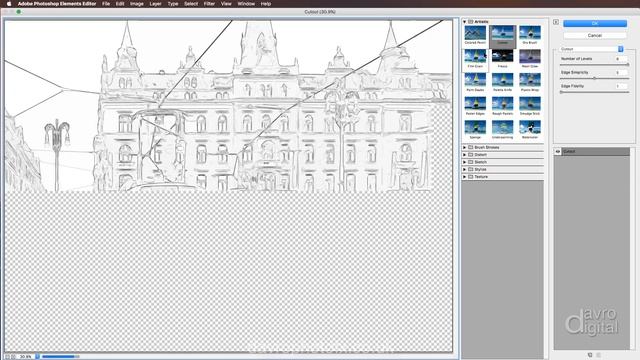Cancel the filter gallery dialog
Viewport: 640px width, 360px height.
click(595, 36)
